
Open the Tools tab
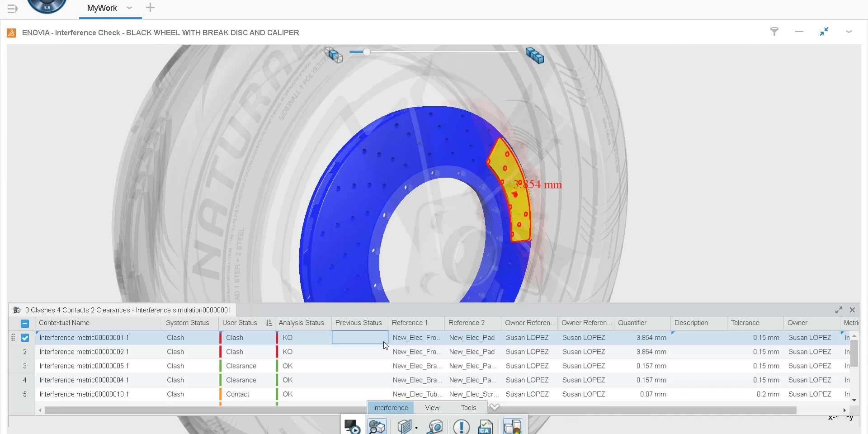[468, 407]
